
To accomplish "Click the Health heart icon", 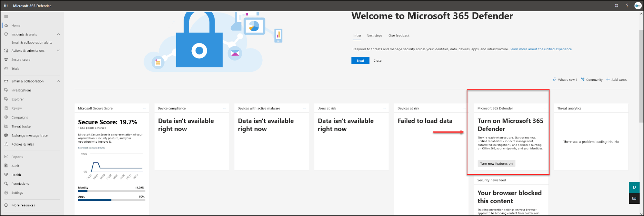I will coord(6,174).
